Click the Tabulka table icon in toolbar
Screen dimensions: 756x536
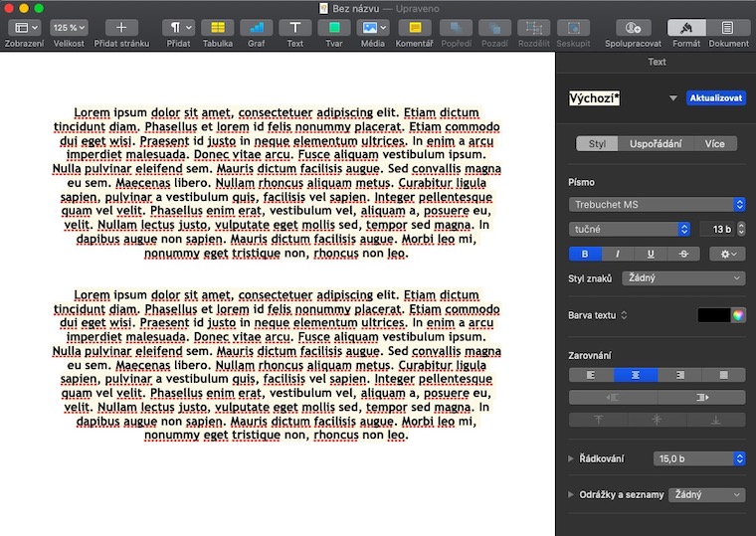click(x=217, y=28)
